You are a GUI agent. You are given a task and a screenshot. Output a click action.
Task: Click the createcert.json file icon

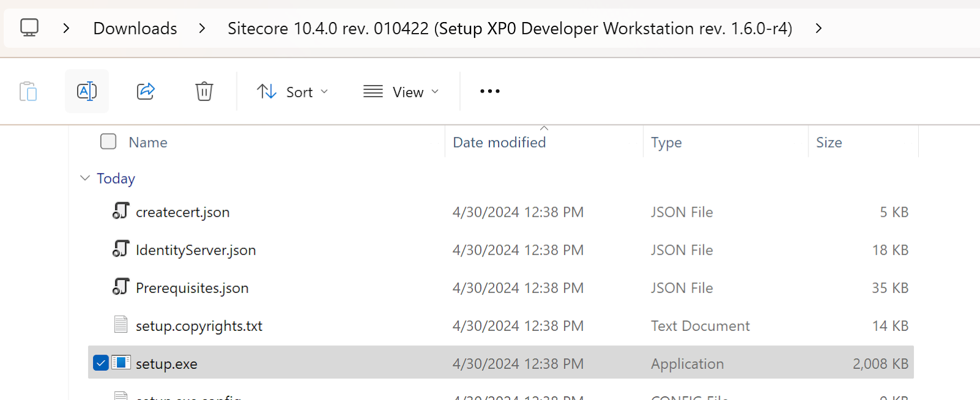coord(121,211)
